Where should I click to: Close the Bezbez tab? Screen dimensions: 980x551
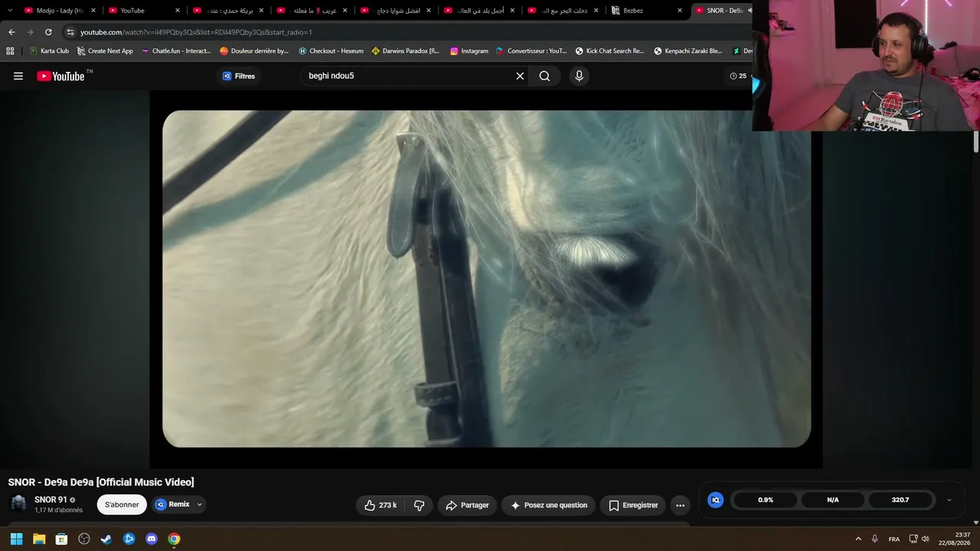680,11
